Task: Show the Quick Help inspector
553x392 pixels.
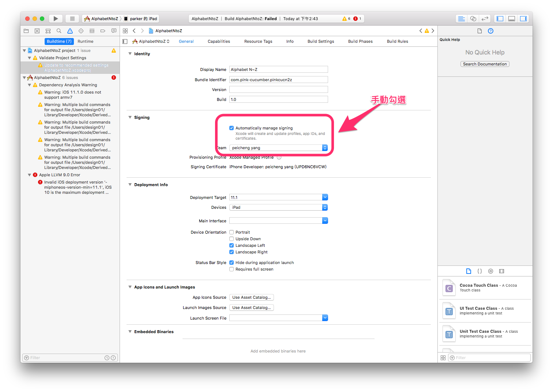Action: pos(490,31)
